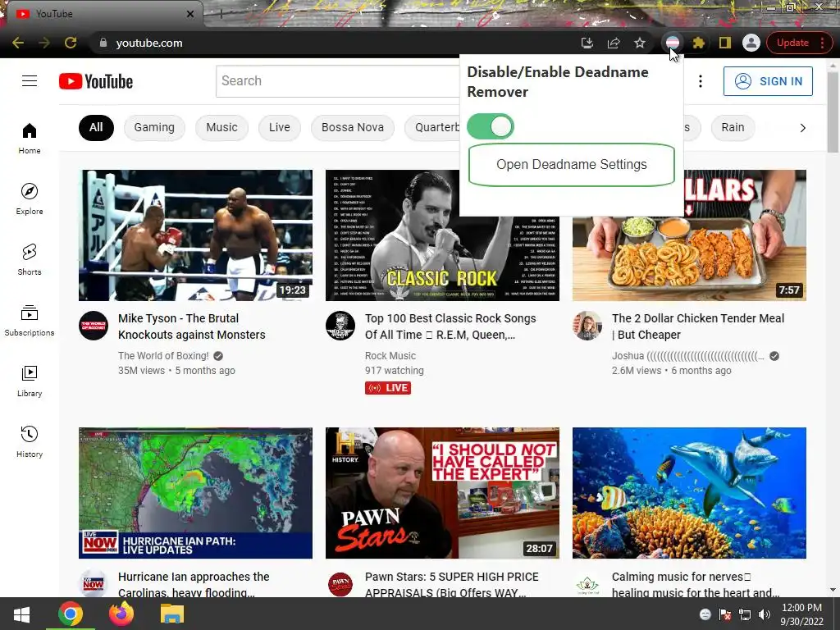Select the Bossa Nova filter chip

[353, 127]
